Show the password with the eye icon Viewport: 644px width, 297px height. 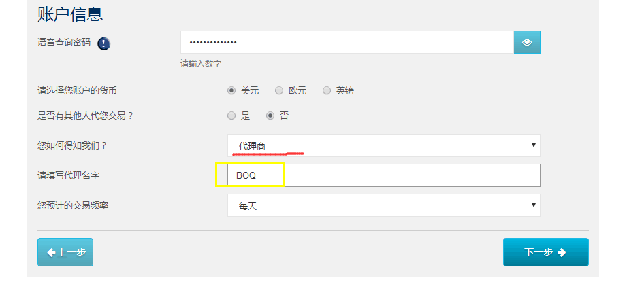pos(527,42)
